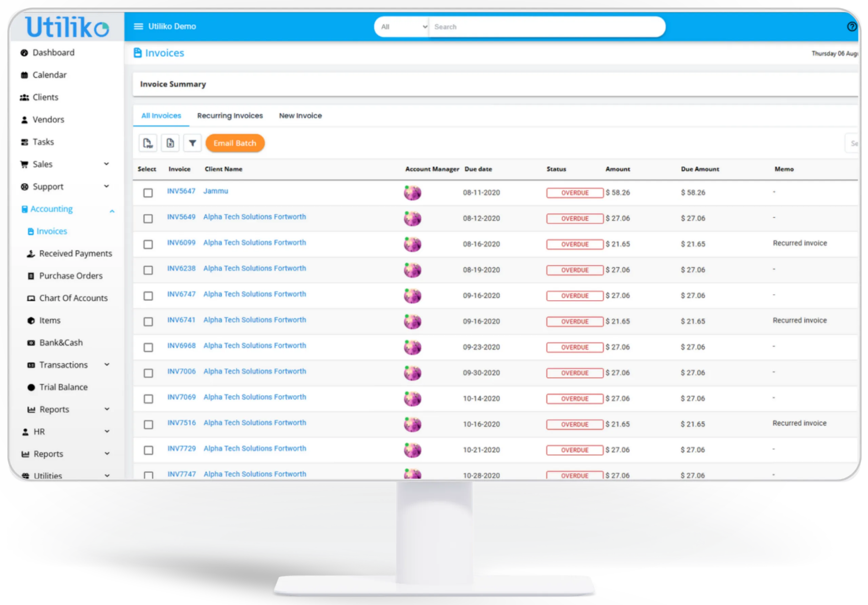This screenshot has height=605, width=868.
Task: Export invoices to Excel file
Action: pos(170,143)
